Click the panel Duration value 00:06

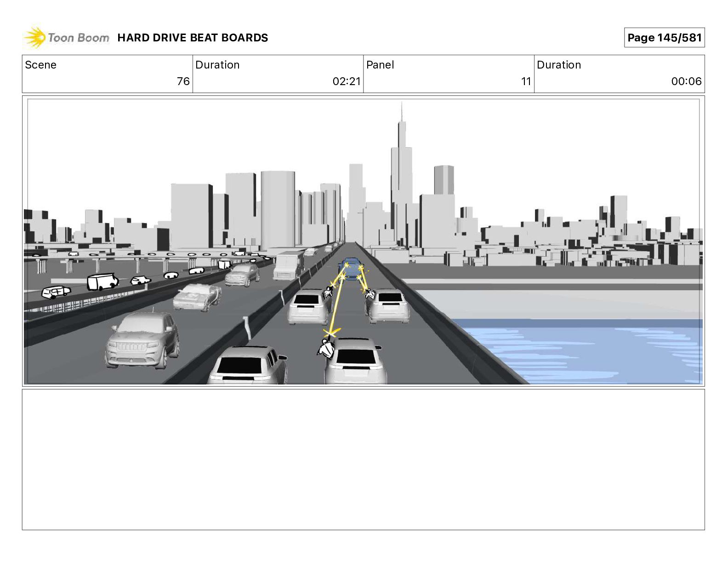686,81
